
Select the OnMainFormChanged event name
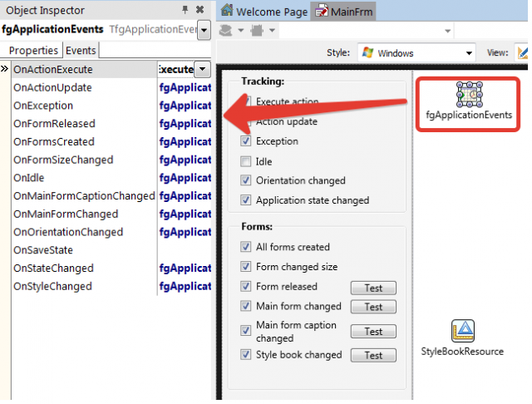[x=66, y=214]
